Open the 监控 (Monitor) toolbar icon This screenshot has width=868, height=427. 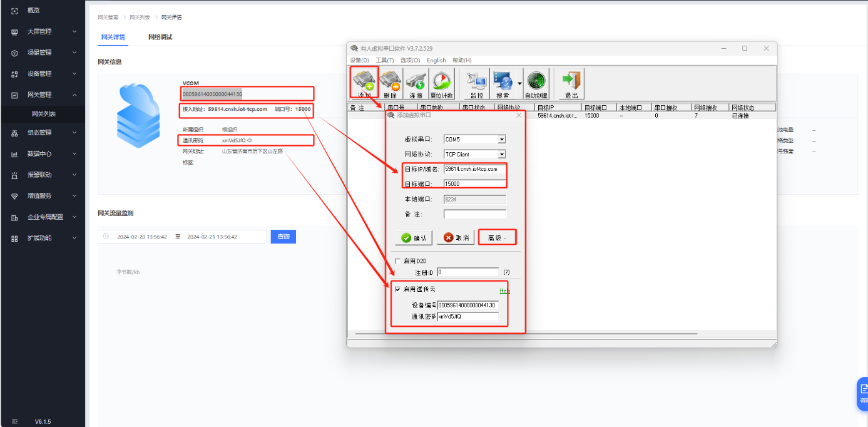click(476, 83)
